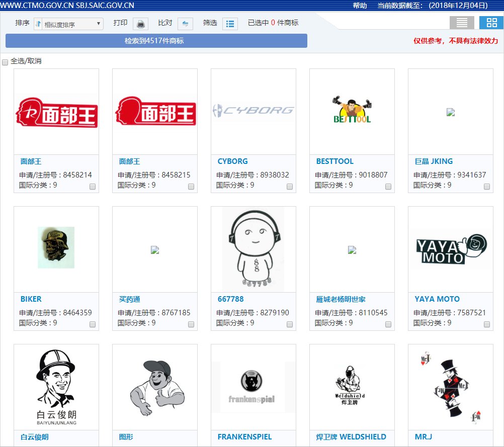The image size is (504, 447).
Task: Check the checkbox for BIKER trademark
Action: [x=93, y=323]
